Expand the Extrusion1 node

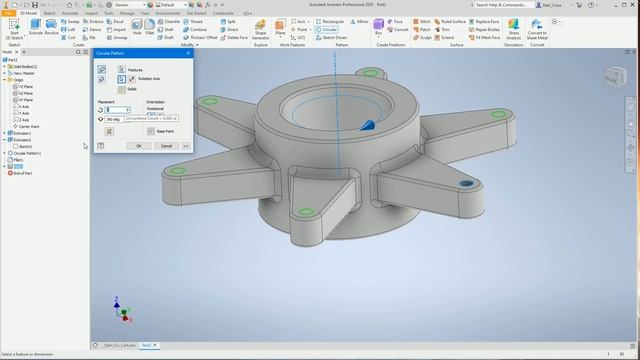pos(4,133)
